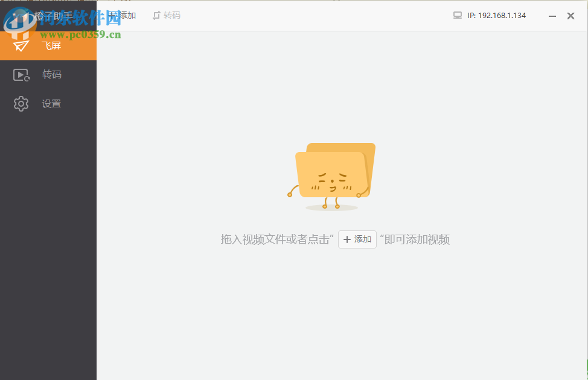This screenshot has width=588, height=380.
Task: Click the 转码 loop icon in the top toolbar
Action: coord(156,15)
